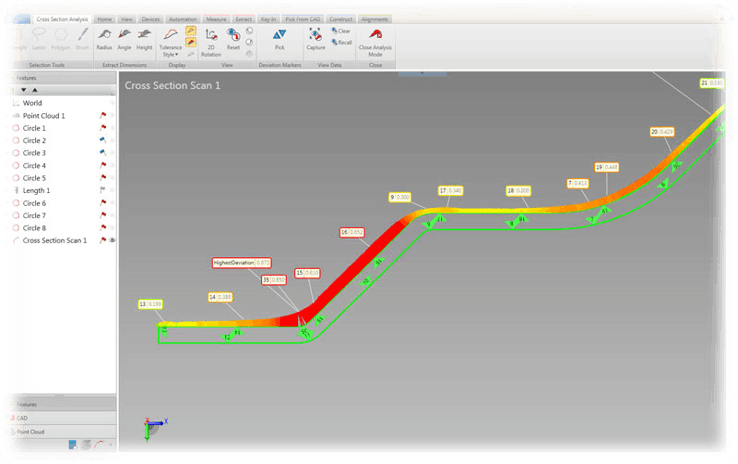Image resolution: width=738 pixels, height=464 pixels.
Task: Click the blue flag icon for Circle 2
Action: click(103, 140)
